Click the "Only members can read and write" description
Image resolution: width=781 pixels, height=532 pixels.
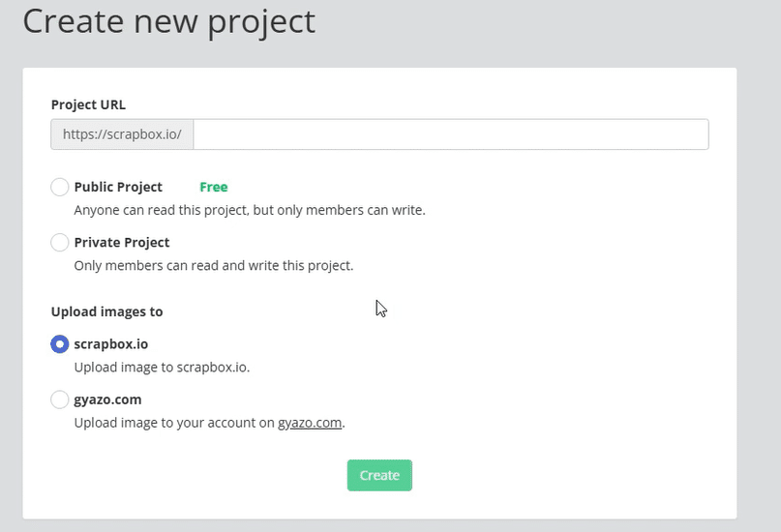click(x=214, y=265)
